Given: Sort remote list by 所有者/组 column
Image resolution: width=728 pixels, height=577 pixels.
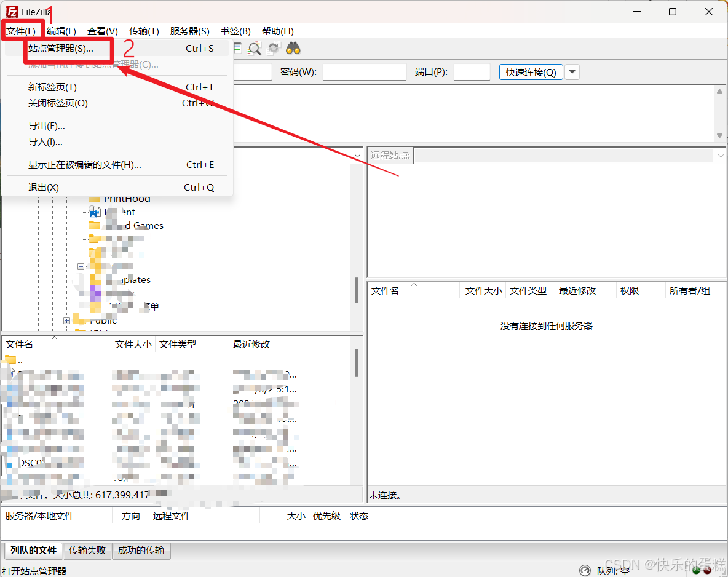Looking at the screenshot, I should [692, 291].
